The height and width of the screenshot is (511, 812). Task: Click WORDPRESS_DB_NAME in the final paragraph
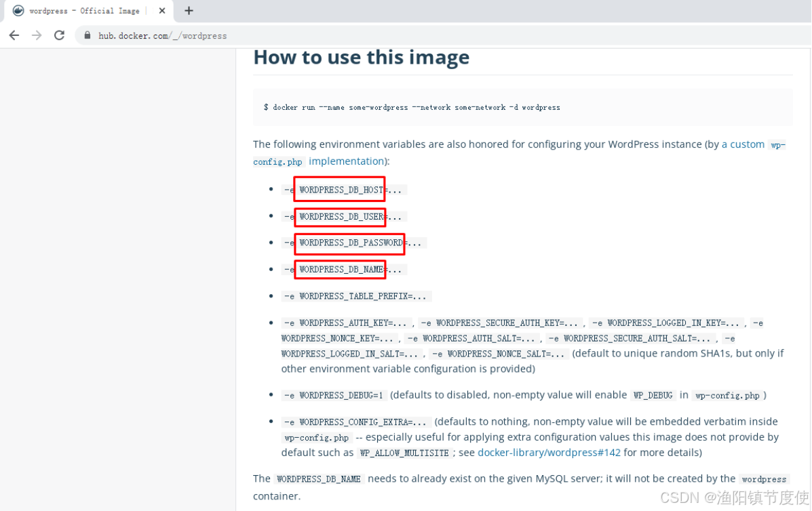click(318, 479)
